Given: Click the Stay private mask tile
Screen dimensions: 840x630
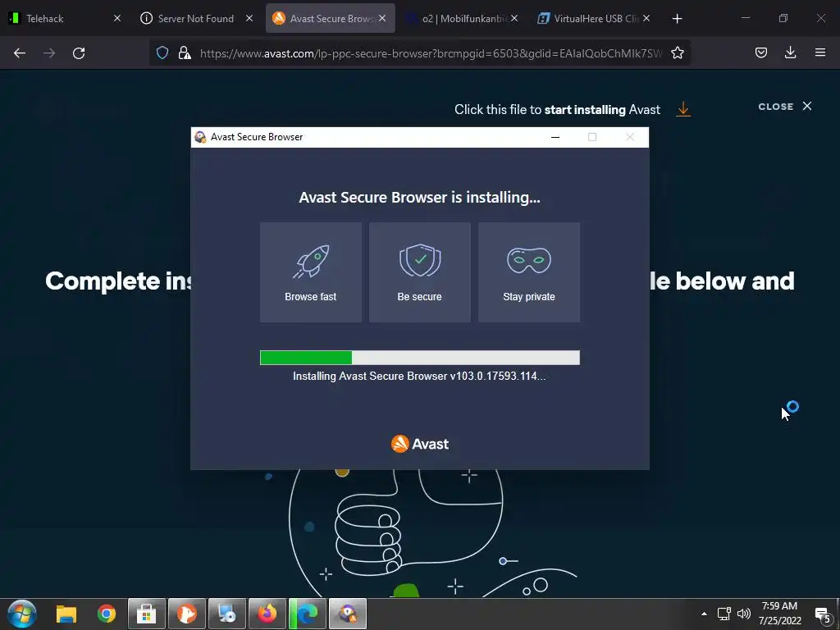Looking at the screenshot, I should (x=529, y=272).
